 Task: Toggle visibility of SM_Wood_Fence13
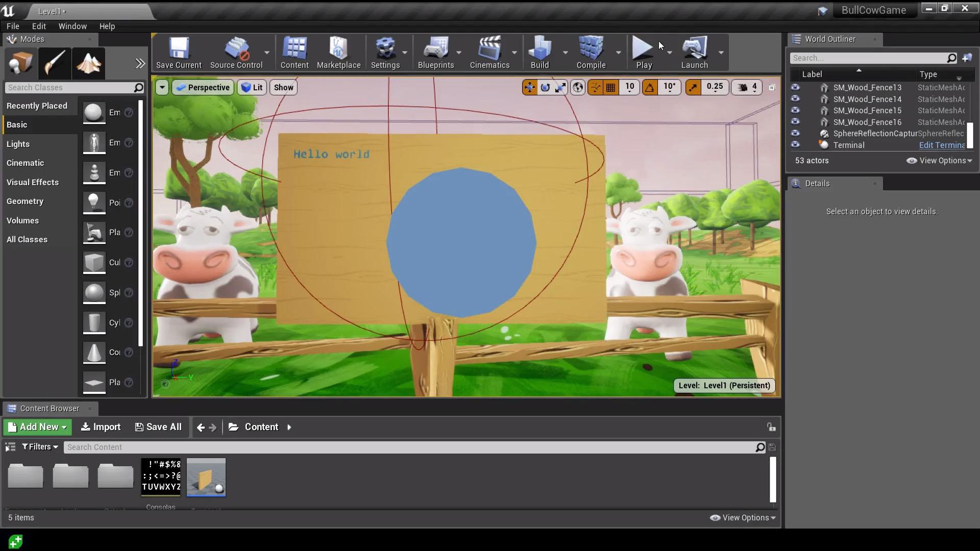click(795, 87)
